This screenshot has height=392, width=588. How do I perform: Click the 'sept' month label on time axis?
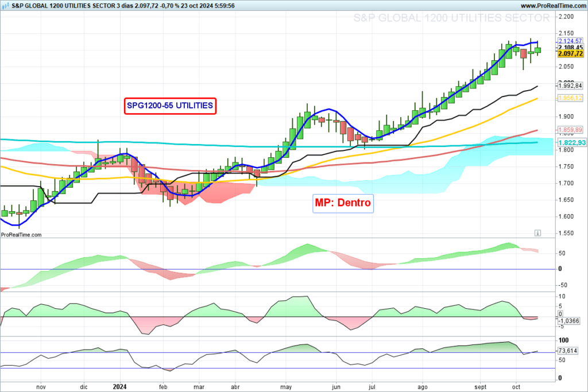coord(480,387)
